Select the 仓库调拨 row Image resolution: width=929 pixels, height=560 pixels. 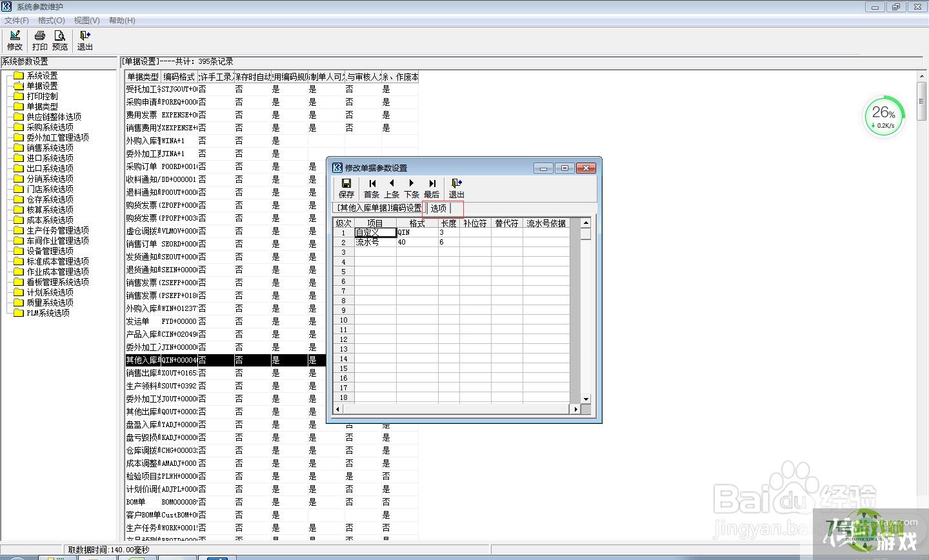272,450
